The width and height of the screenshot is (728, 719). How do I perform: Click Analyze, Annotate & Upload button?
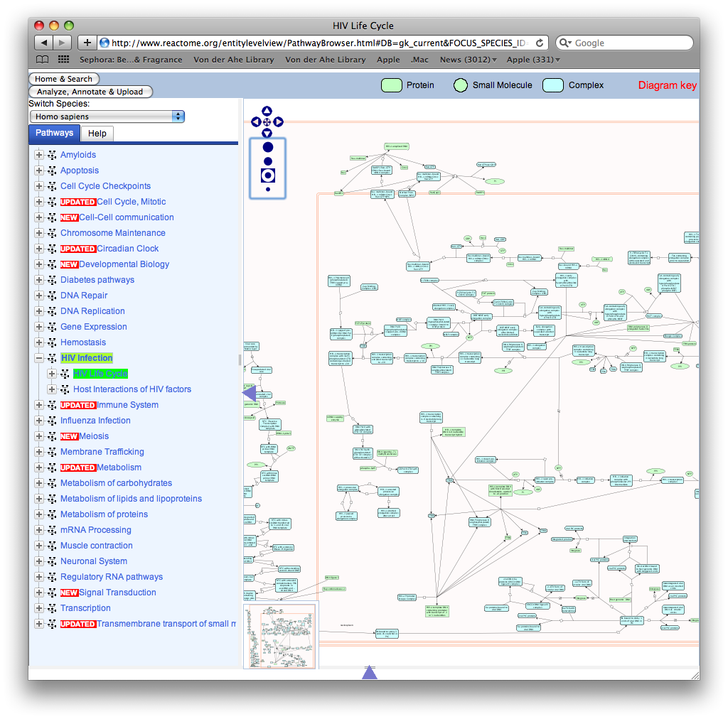point(90,92)
